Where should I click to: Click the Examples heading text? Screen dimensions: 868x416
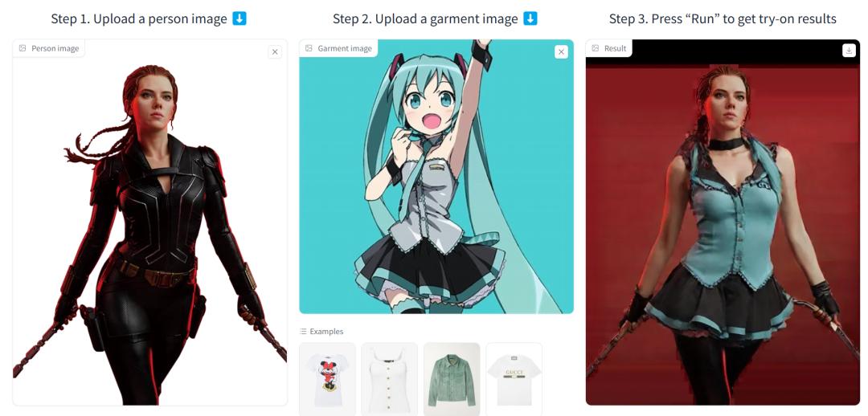tap(326, 332)
